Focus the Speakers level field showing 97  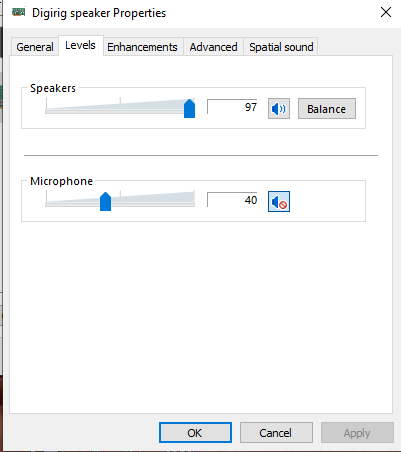[x=232, y=107]
